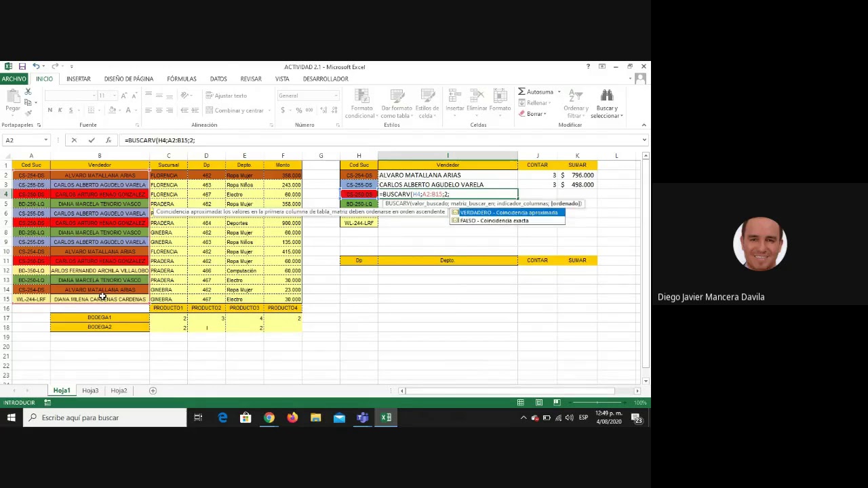Select VERDADERO - Coincidencia aproximada option
Image resolution: width=868 pixels, height=488 pixels.
click(x=508, y=213)
